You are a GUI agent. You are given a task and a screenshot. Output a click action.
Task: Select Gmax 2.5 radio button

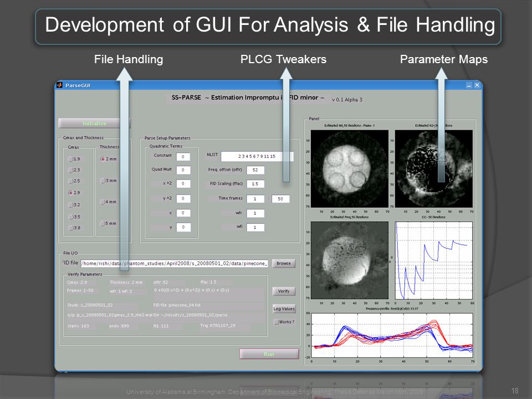click(71, 181)
